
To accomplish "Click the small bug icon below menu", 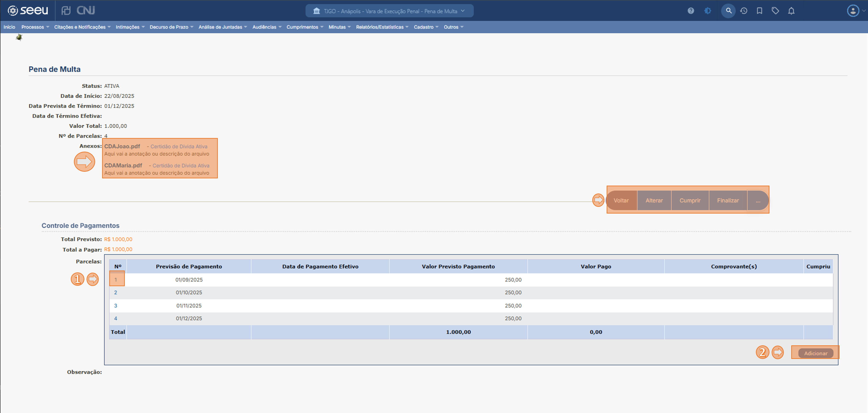I will 19,37.
